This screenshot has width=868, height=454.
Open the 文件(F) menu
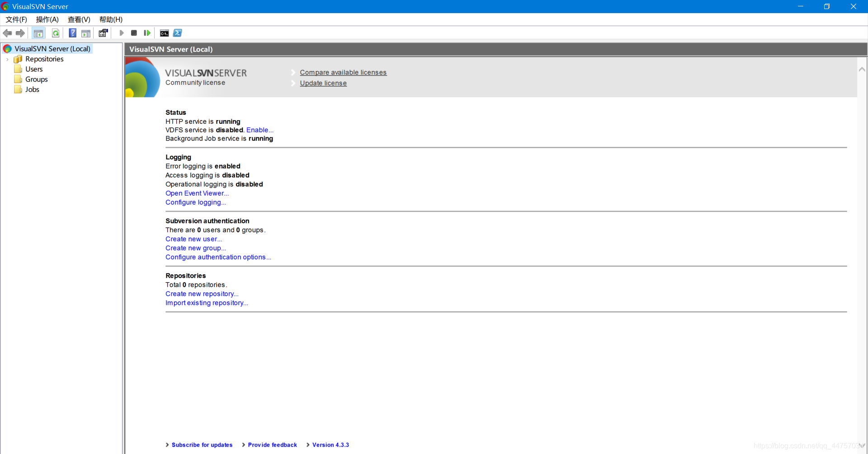(16, 19)
